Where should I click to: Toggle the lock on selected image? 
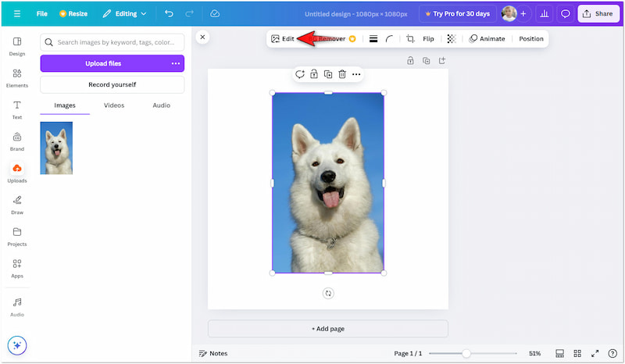pyautogui.click(x=313, y=74)
